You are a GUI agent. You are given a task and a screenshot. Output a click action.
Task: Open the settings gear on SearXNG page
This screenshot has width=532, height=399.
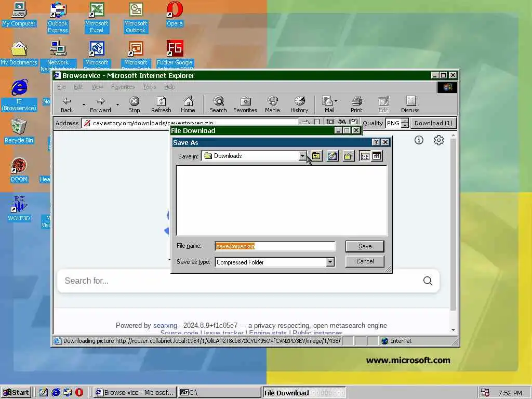coord(438,140)
